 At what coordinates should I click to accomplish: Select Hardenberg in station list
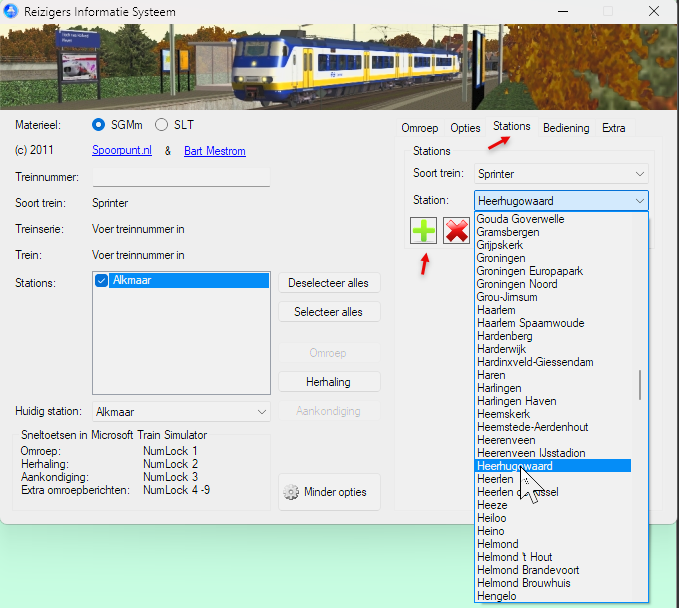(x=553, y=336)
